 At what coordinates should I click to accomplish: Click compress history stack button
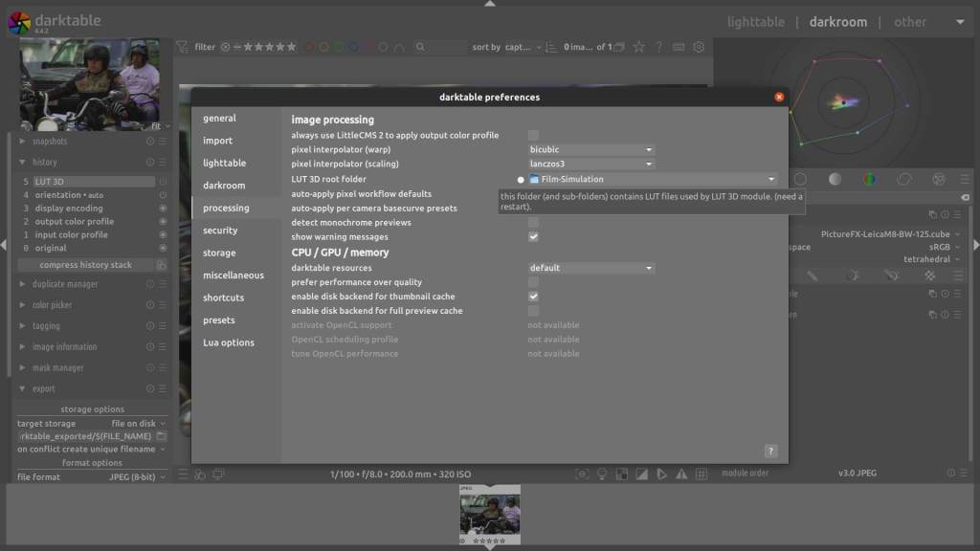pos(85,265)
